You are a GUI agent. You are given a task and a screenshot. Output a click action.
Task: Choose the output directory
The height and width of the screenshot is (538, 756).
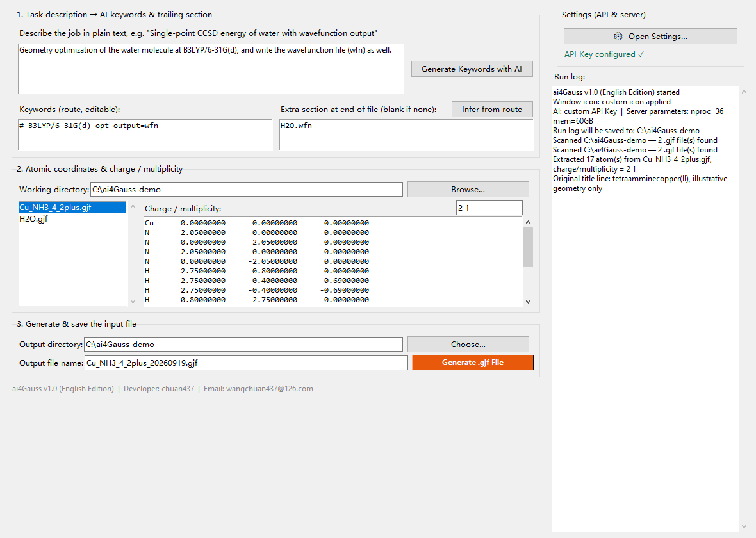click(468, 344)
